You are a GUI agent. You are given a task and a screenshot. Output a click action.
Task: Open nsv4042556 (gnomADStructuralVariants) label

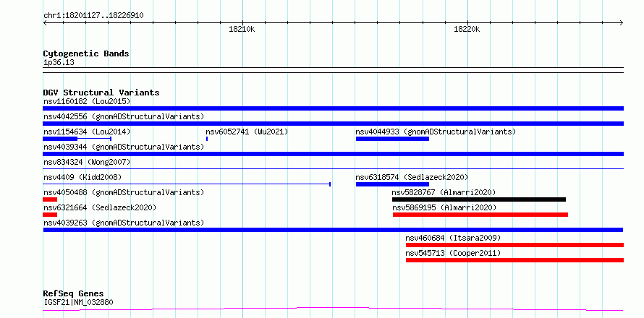click(124, 116)
